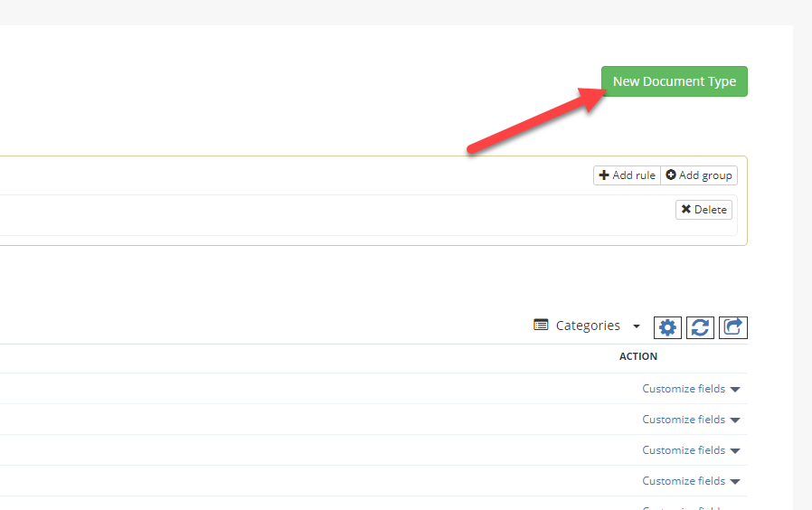Open Customize fields in the third row

pyautogui.click(x=684, y=450)
